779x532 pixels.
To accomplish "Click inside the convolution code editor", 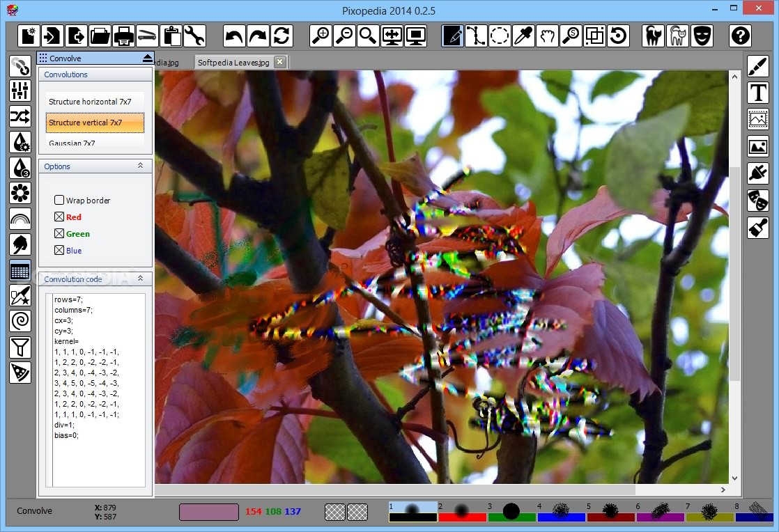I will pyautogui.click(x=95, y=390).
